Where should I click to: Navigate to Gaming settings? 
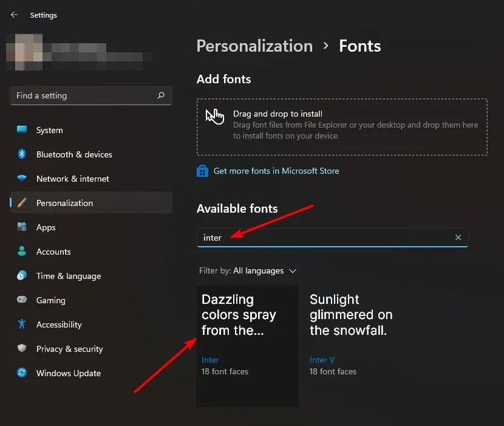(x=91, y=300)
